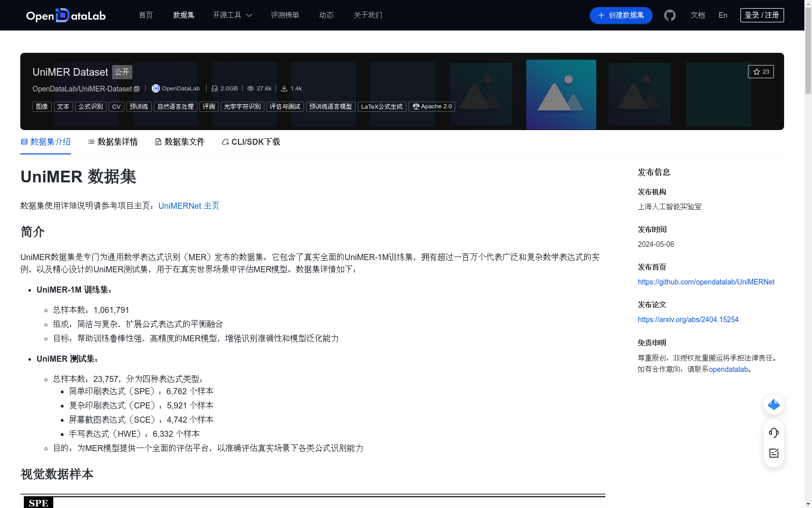Open 关于我们 navigation item
The image size is (812, 508).
click(x=368, y=15)
